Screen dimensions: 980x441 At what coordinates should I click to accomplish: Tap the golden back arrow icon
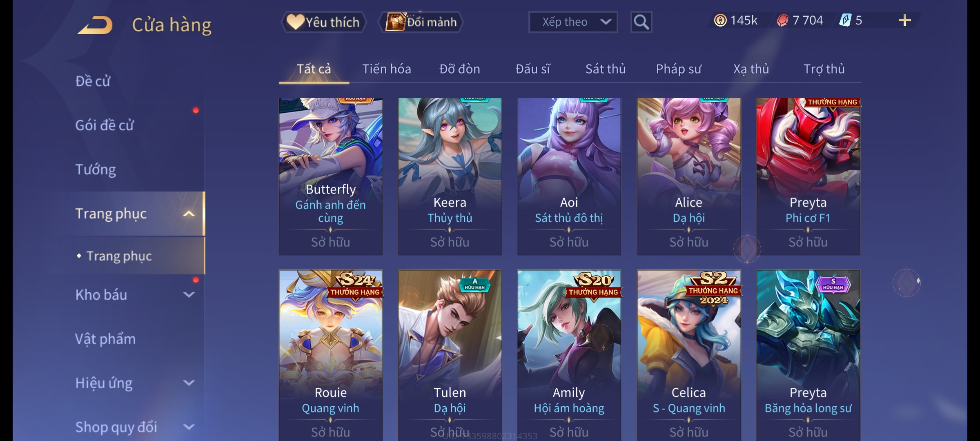tap(95, 25)
